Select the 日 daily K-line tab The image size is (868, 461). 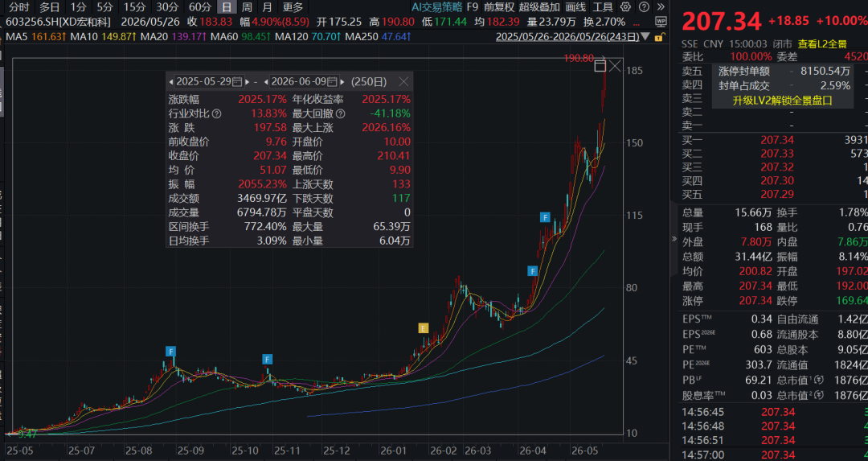226,7
